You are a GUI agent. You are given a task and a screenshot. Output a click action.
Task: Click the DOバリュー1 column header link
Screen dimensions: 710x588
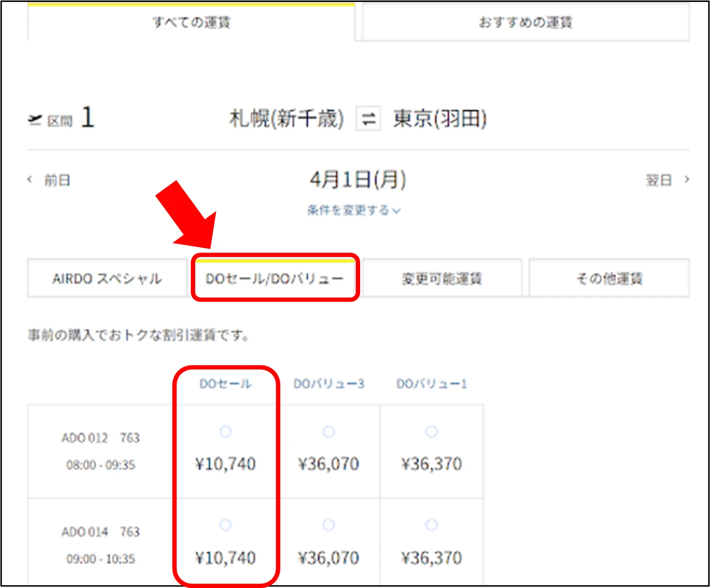(432, 384)
